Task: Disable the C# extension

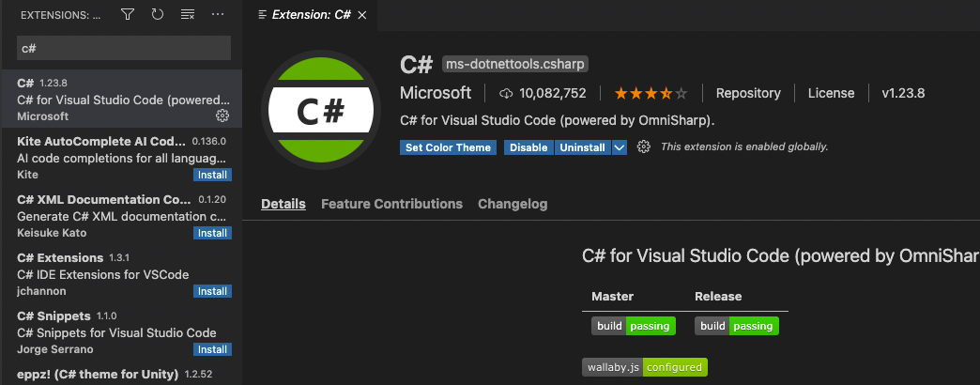Action: pos(528,147)
